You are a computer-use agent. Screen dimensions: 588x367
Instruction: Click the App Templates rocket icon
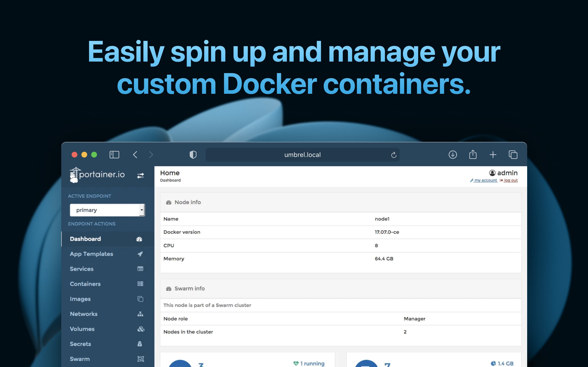coord(140,254)
